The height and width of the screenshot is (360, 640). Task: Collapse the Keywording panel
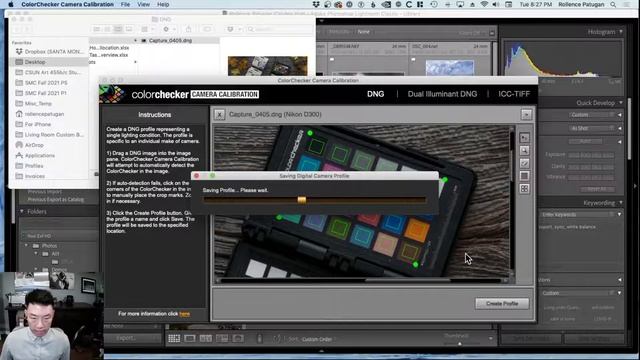click(x=621, y=202)
